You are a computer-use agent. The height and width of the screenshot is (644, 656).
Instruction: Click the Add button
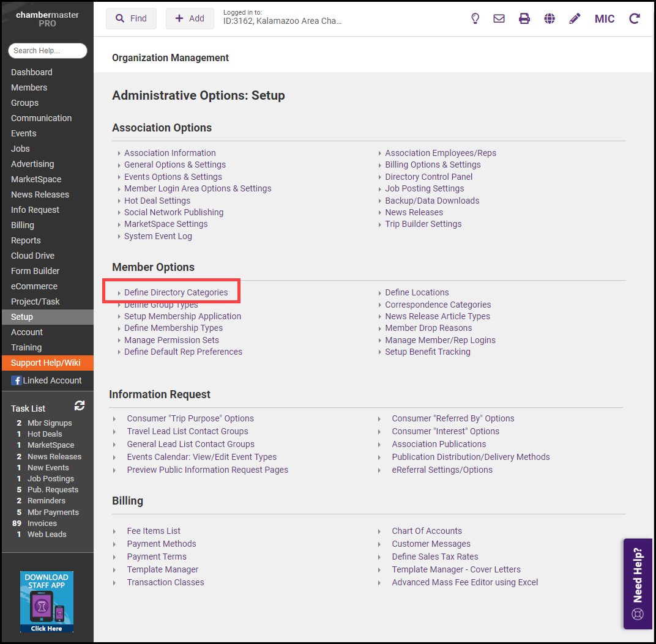coord(190,18)
